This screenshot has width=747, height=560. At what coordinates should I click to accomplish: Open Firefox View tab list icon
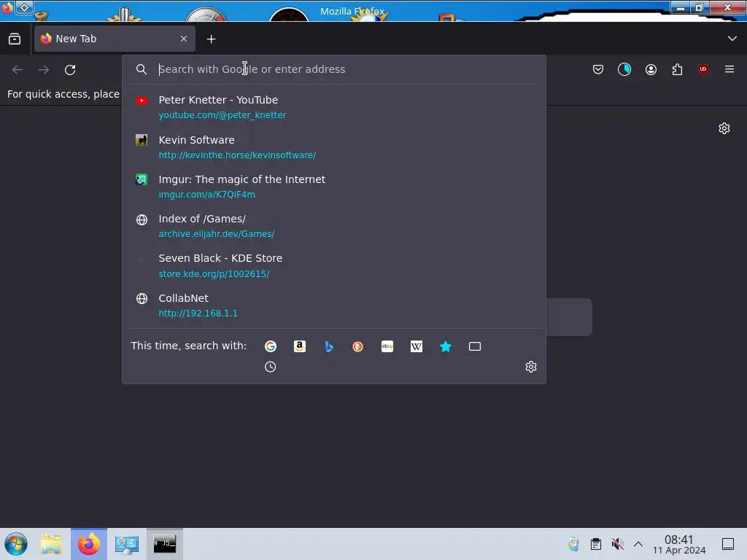pyautogui.click(x=15, y=39)
